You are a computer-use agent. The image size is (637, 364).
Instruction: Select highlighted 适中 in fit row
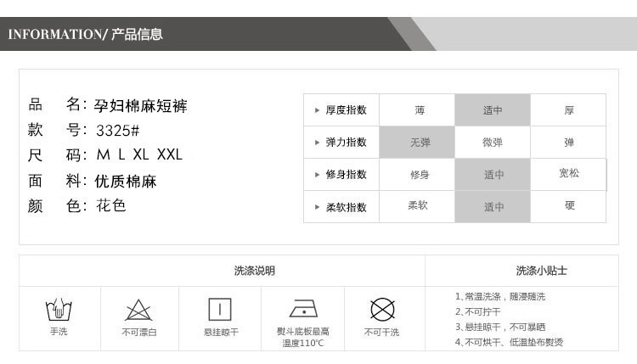(x=493, y=175)
